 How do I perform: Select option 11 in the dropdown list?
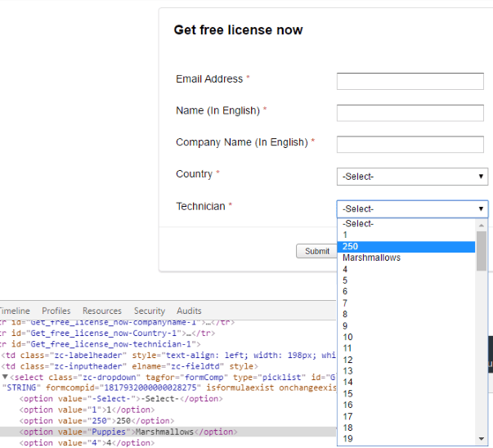coord(406,348)
